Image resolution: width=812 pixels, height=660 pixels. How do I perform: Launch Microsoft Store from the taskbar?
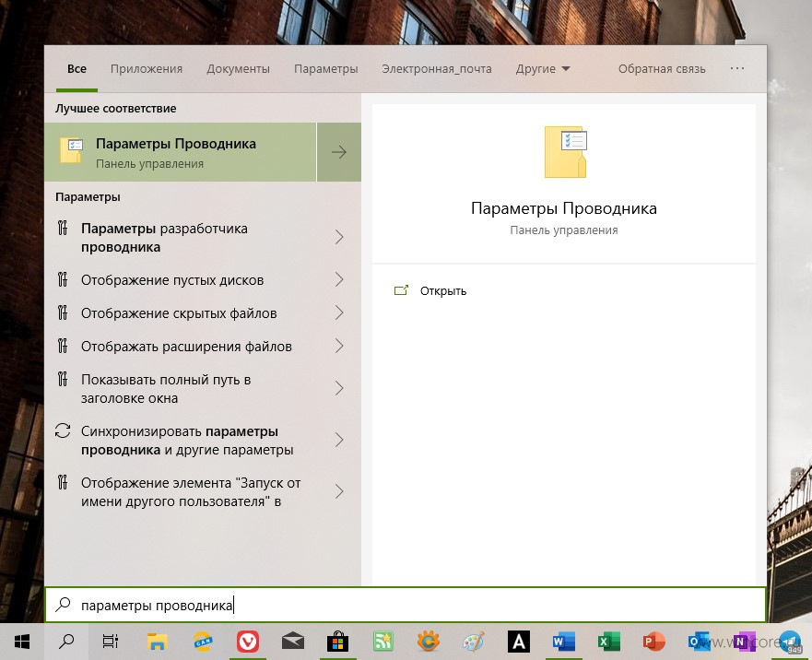pos(337,642)
